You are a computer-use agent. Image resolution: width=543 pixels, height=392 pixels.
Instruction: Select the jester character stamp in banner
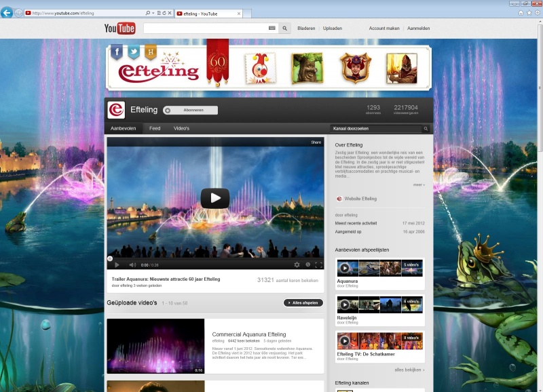261,68
